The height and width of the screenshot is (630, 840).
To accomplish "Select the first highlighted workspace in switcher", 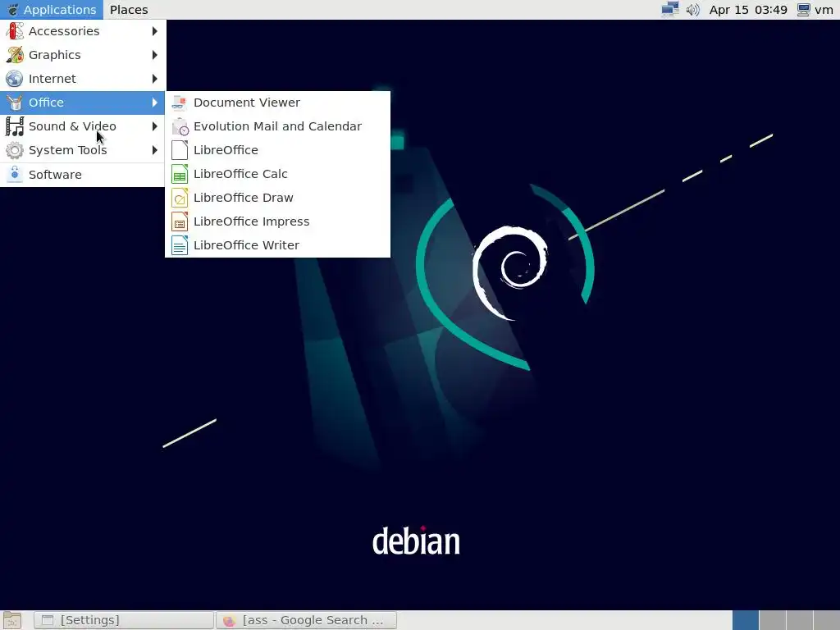I will [745, 620].
